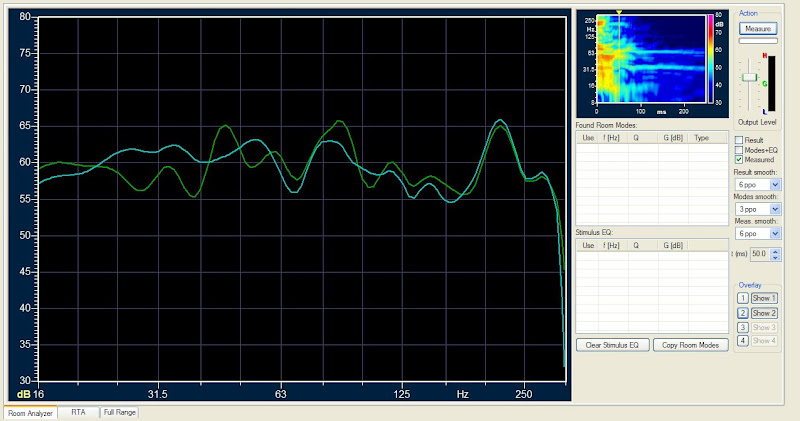Viewport: 800px width, 421px height.
Task: Switch to the Full Range tab
Action: (119, 412)
